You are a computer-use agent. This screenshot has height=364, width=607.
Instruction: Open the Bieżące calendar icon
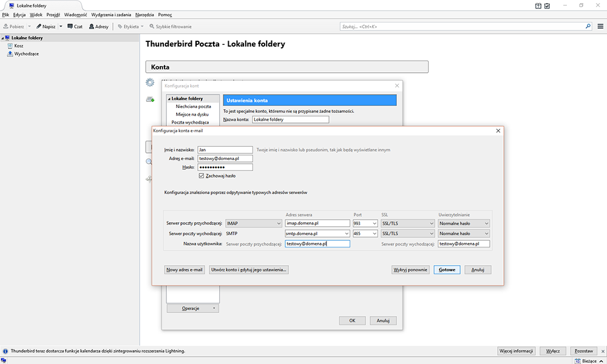coord(577,361)
